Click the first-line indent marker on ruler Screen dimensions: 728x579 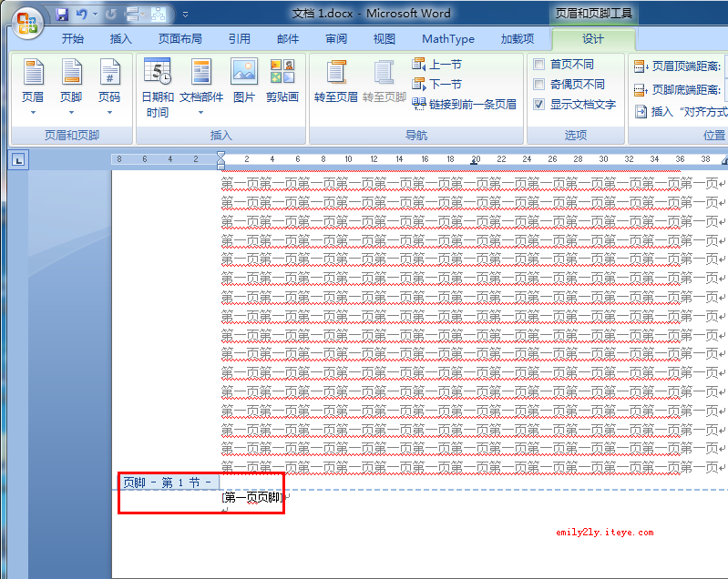[x=221, y=155]
